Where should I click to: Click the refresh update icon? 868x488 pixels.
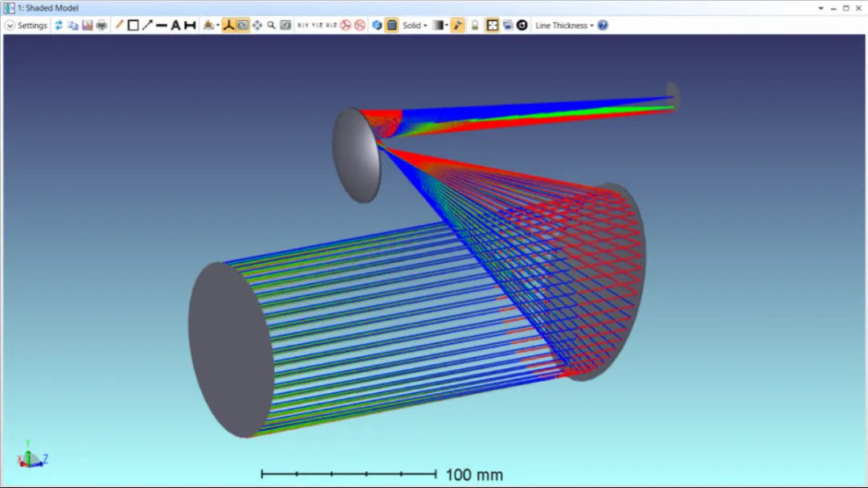pos(59,25)
